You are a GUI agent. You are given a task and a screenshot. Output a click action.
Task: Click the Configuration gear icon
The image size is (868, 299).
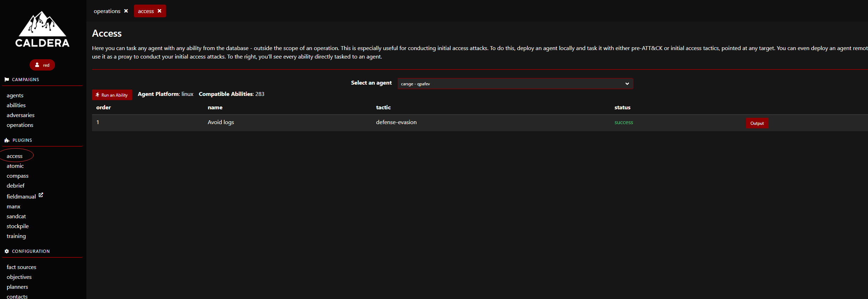(7, 251)
